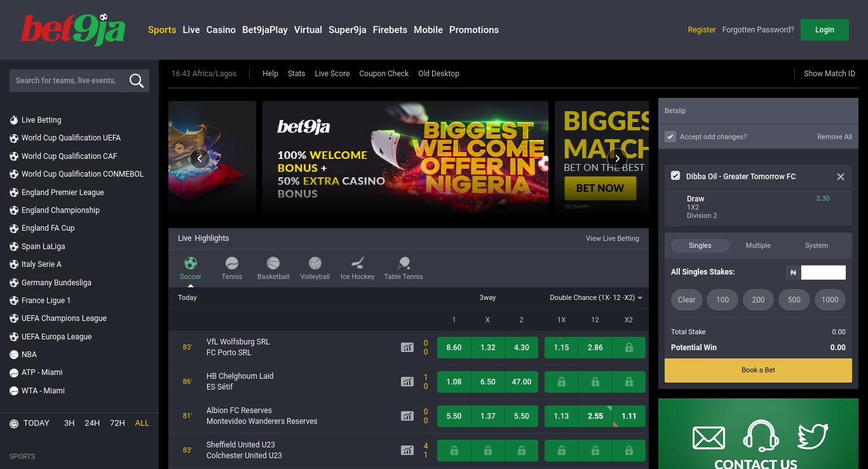
Task: Click the Register link
Action: point(702,30)
